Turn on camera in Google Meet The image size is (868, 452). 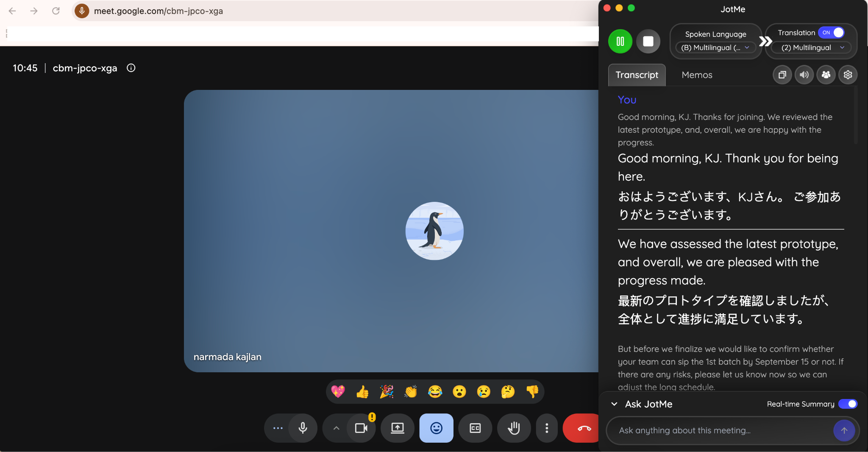point(361,428)
